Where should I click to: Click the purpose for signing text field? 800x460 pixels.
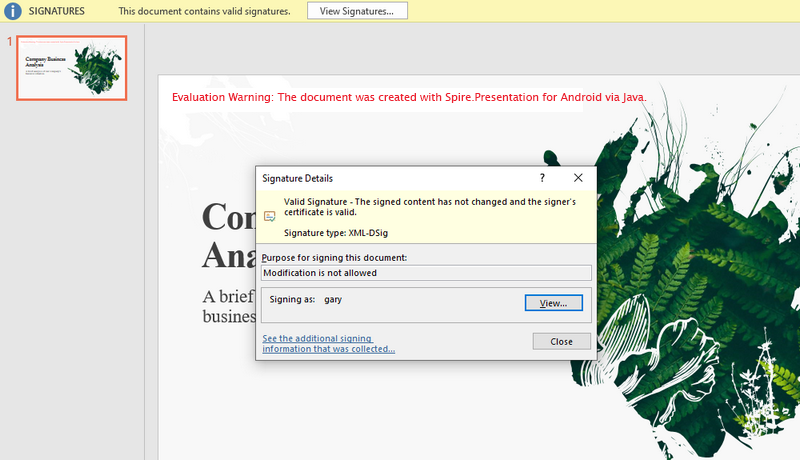[x=426, y=272]
